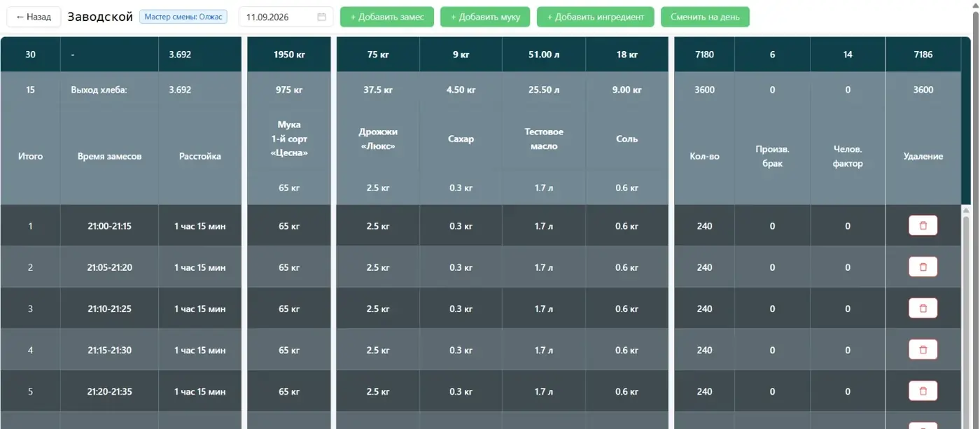Click the Заводской page title
The image size is (980, 429).
100,17
